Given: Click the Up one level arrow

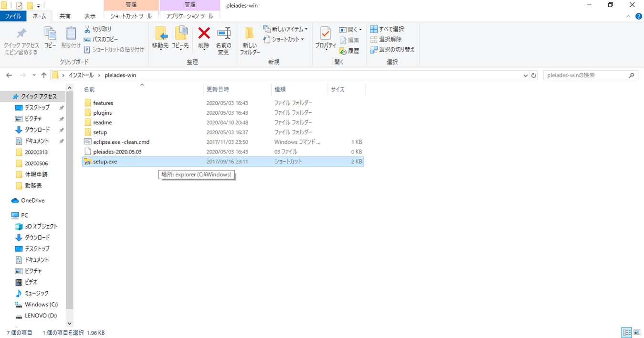Looking at the screenshot, I should [x=44, y=75].
